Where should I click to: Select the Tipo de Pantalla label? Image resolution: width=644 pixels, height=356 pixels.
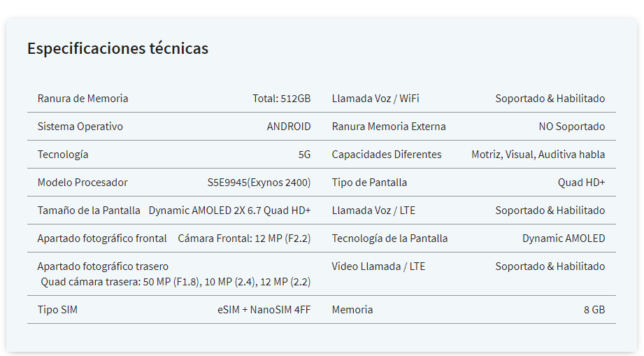(369, 183)
